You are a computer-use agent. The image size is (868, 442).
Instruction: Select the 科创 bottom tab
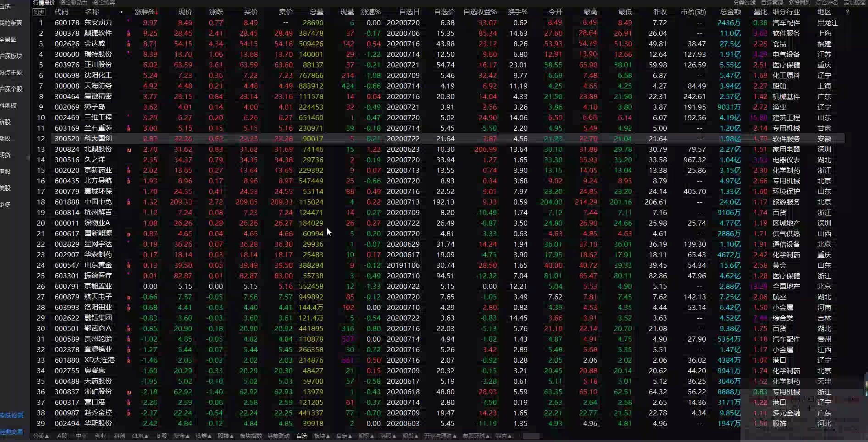click(120, 436)
